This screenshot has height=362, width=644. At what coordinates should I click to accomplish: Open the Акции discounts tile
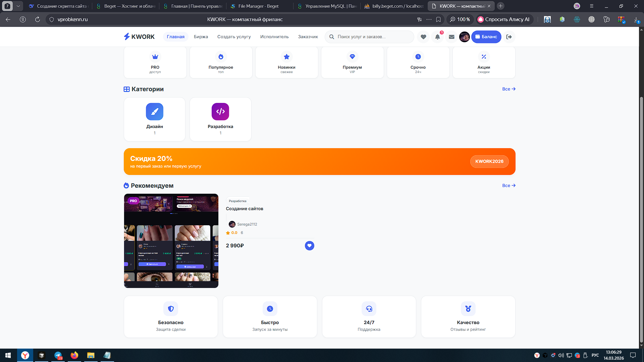pos(484,63)
